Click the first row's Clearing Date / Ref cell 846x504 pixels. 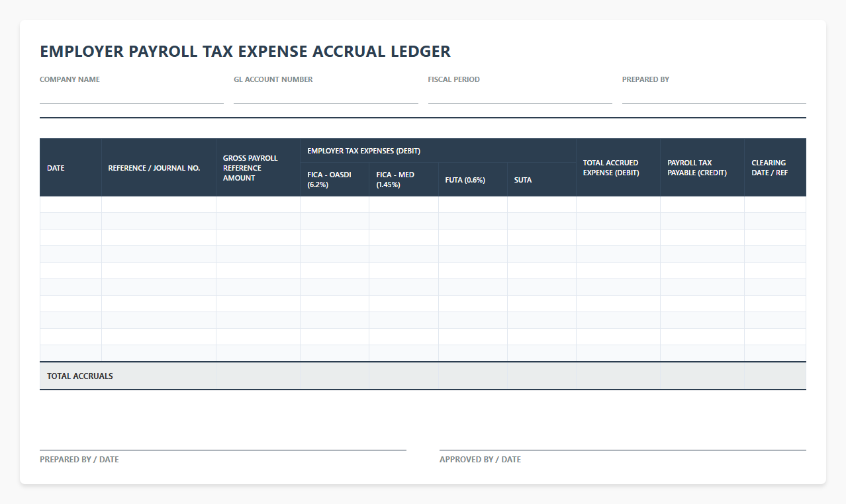[775, 204]
